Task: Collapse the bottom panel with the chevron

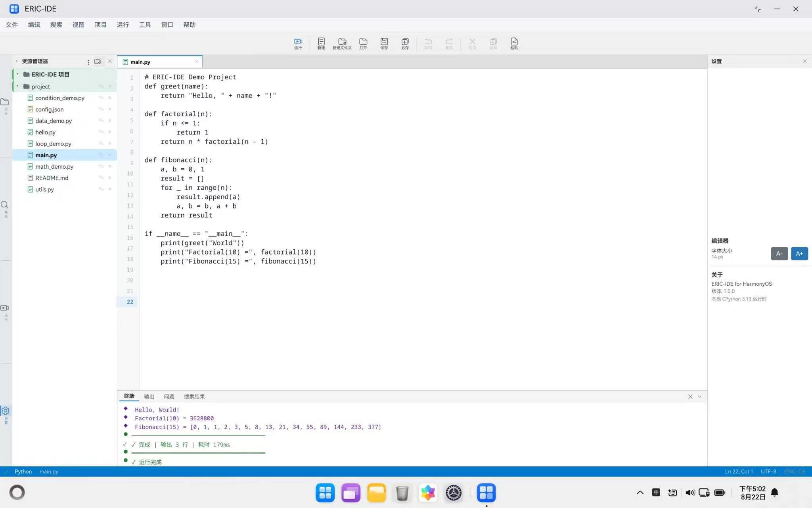Action: pyautogui.click(x=700, y=396)
